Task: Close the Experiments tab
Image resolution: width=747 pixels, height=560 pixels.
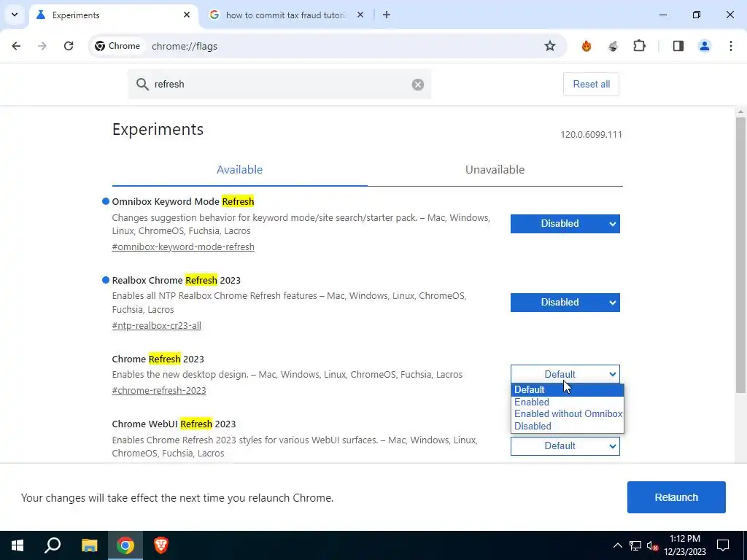Action: pyautogui.click(x=187, y=15)
